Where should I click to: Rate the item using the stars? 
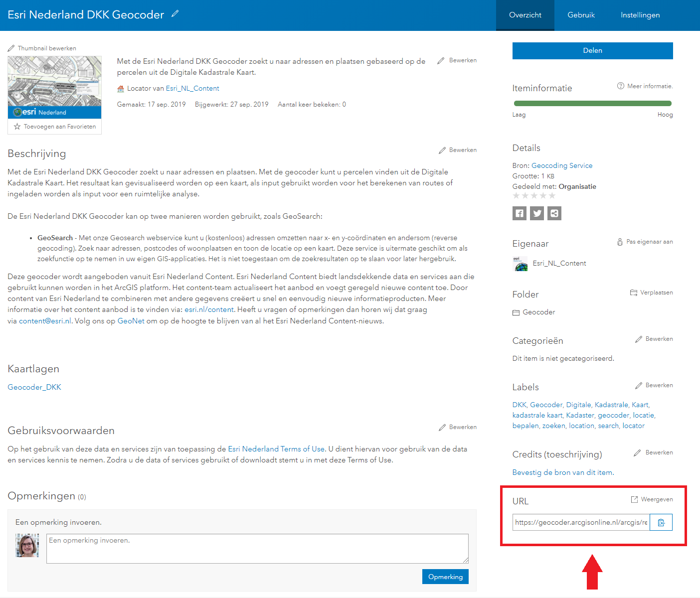pyautogui.click(x=534, y=196)
